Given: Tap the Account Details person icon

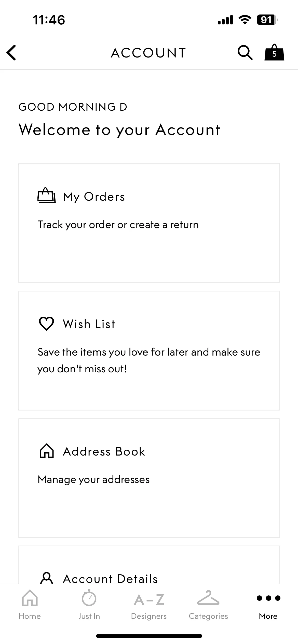Looking at the screenshot, I should click(47, 578).
